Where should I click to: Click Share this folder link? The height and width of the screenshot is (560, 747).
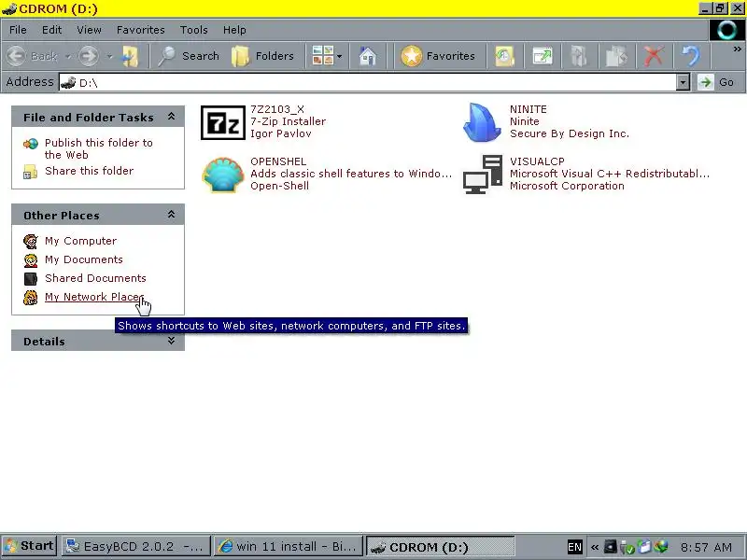click(89, 171)
